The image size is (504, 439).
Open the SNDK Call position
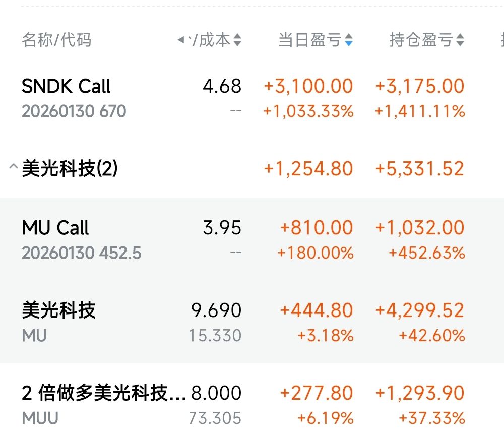point(66,87)
